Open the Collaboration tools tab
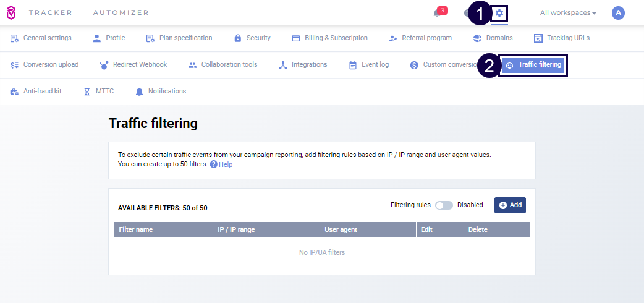The image size is (644, 303). pos(222,64)
